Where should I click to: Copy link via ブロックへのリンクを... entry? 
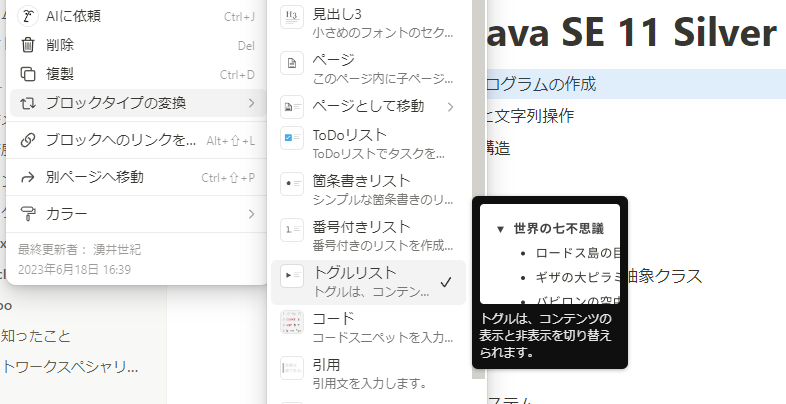coord(138,140)
